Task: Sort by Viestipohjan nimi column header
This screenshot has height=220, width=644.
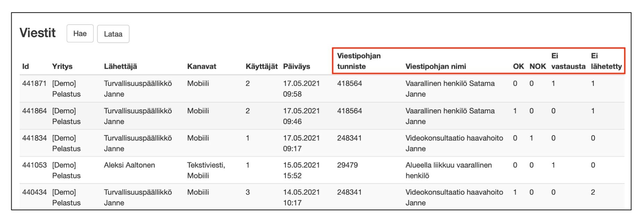Action: pyautogui.click(x=435, y=66)
